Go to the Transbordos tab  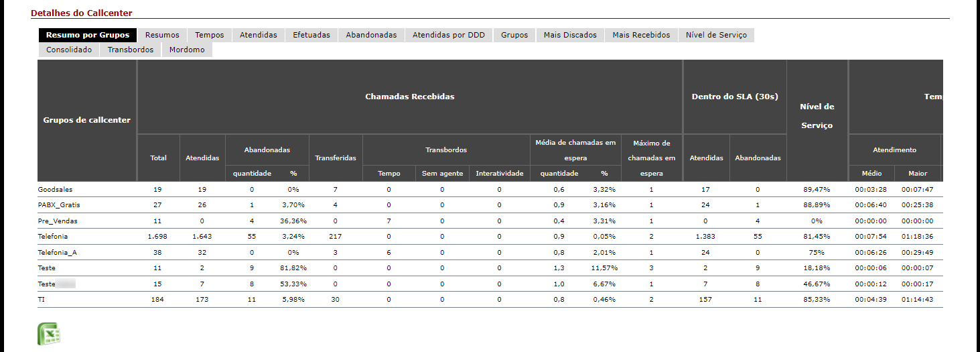[131, 50]
